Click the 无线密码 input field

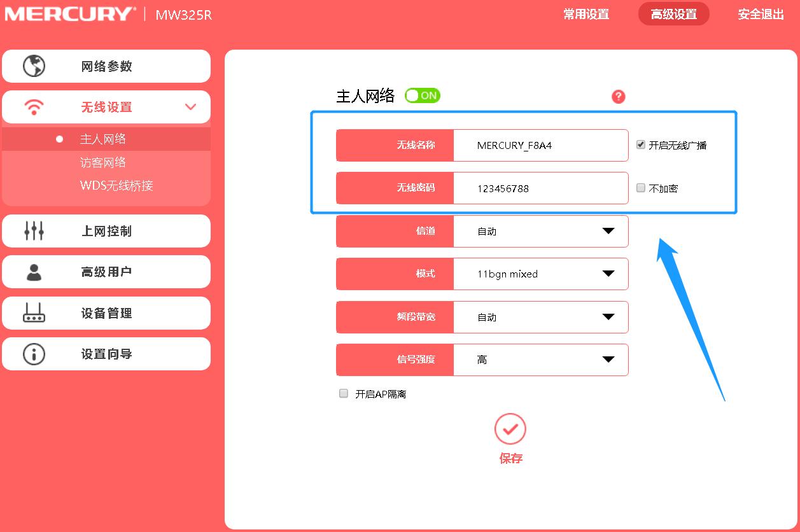pos(541,188)
